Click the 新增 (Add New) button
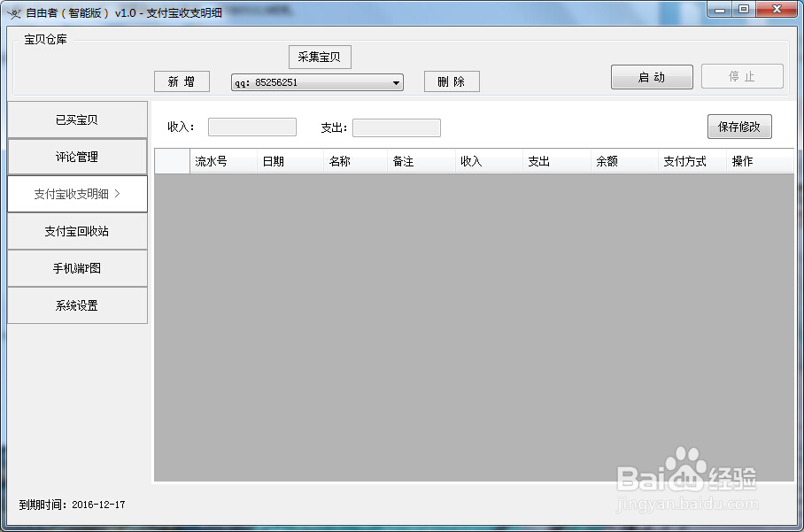This screenshot has width=804, height=532. point(181,81)
